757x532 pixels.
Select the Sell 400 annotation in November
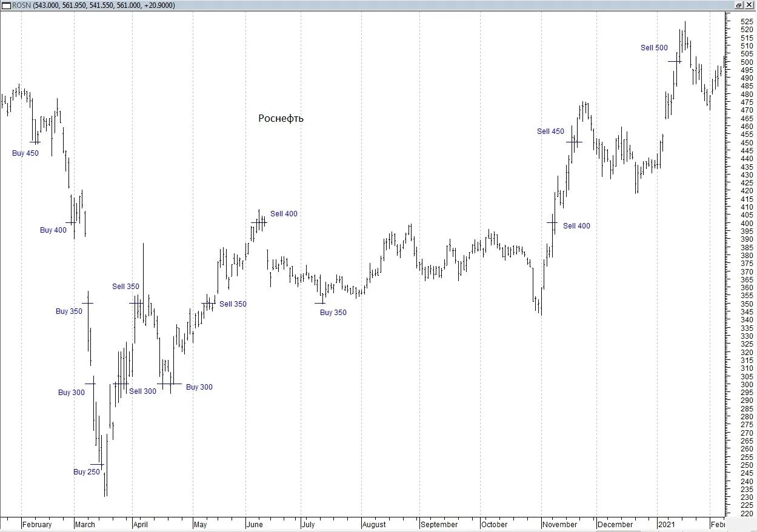[576, 226]
